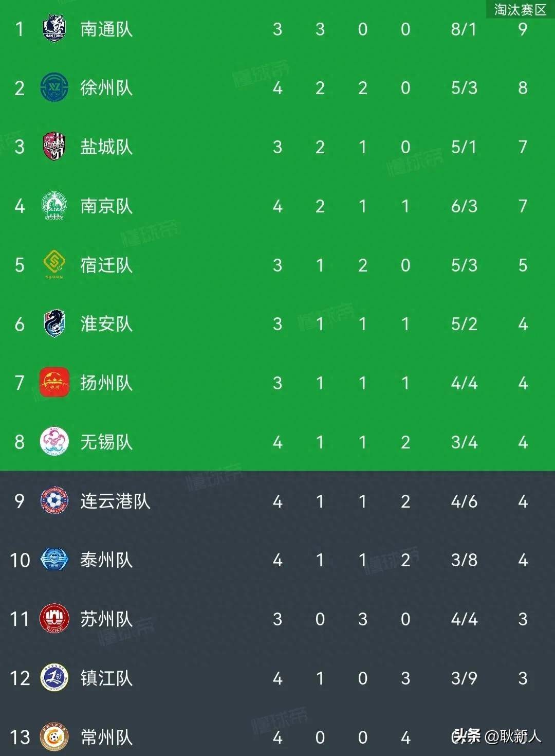Click the Xuzhou team XZ logo
Viewport: 555px width, 756px height.
[x=54, y=88]
